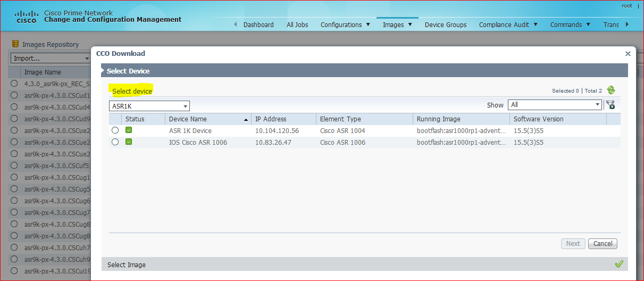
Task: Expand the Images menu arrow
Action: pyautogui.click(x=410, y=24)
